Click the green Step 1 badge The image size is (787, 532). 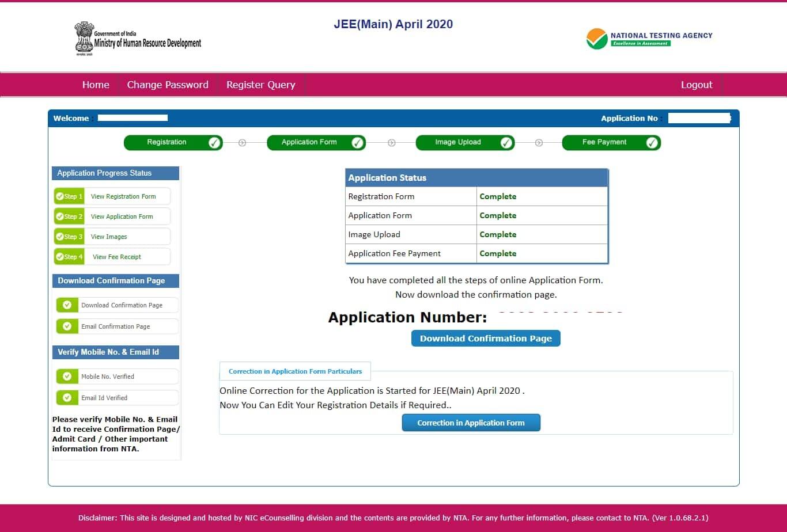pos(69,196)
